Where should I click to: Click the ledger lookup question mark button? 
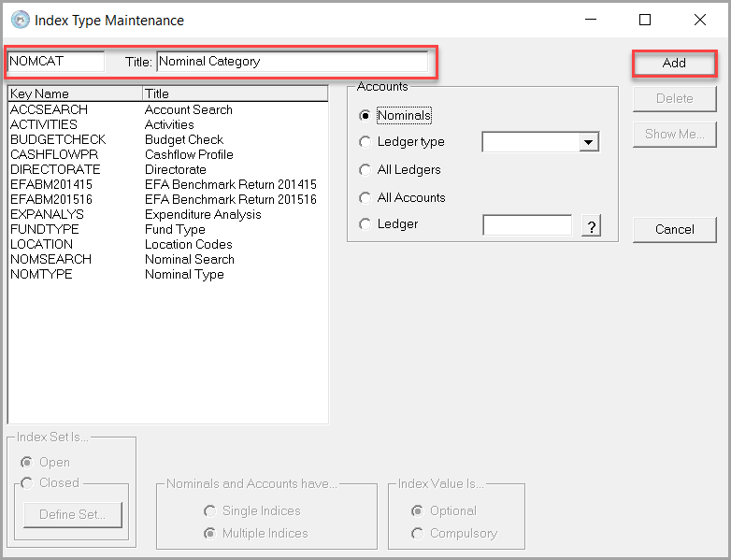(x=591, y=225)
